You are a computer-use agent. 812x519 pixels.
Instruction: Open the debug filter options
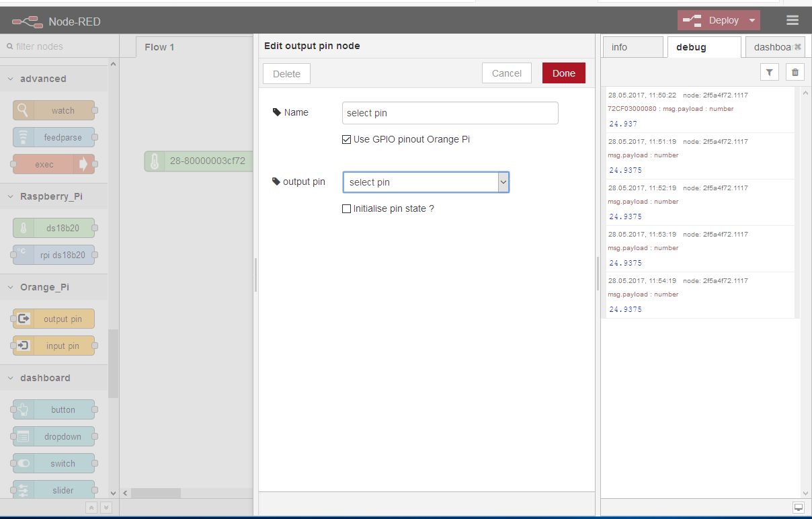[x=770, y=72]
